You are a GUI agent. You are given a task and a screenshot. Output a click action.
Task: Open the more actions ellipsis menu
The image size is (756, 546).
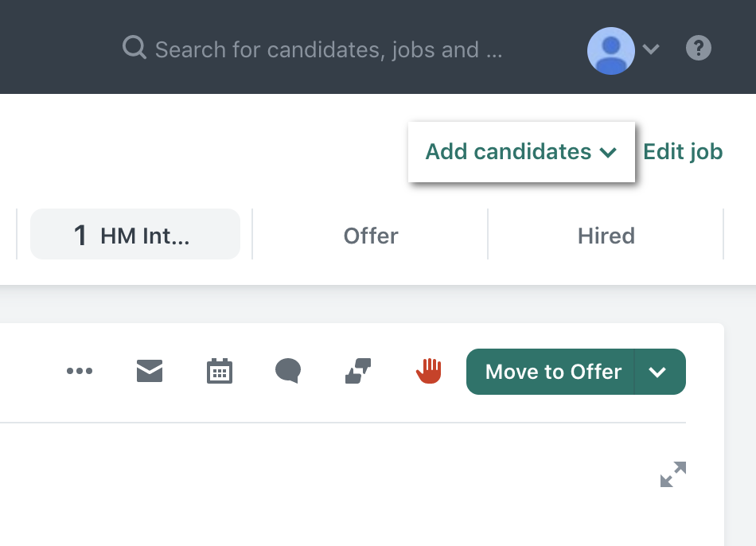click(80, 371)
